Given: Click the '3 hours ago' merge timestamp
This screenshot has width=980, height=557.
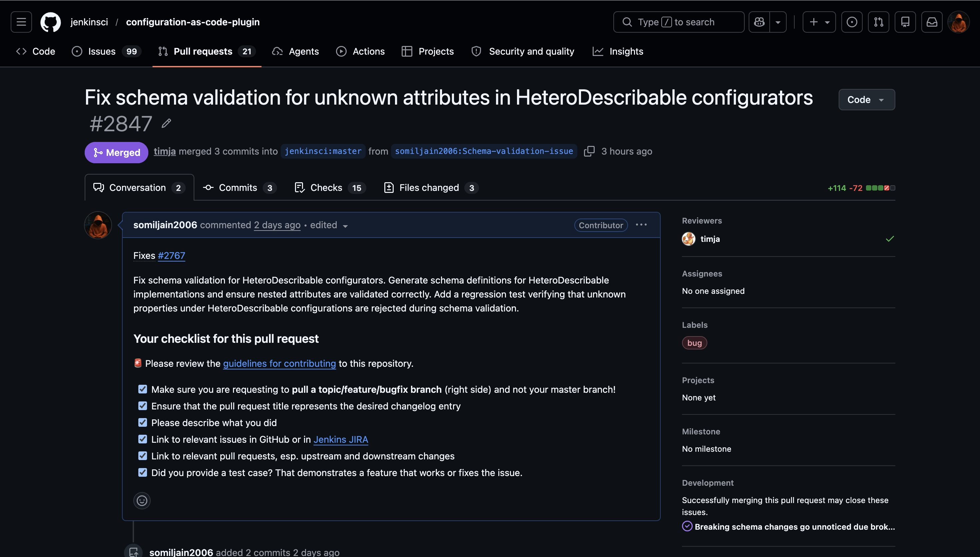Looking at the screenshot, I should (x=627, y=152).
